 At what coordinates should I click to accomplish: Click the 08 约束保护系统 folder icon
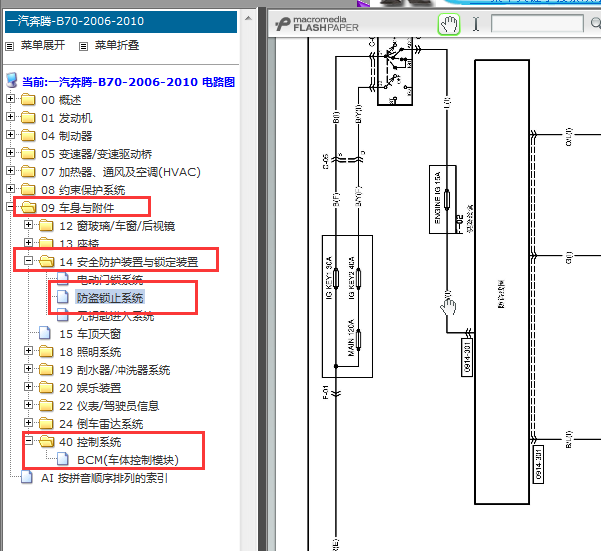(28, 189)
